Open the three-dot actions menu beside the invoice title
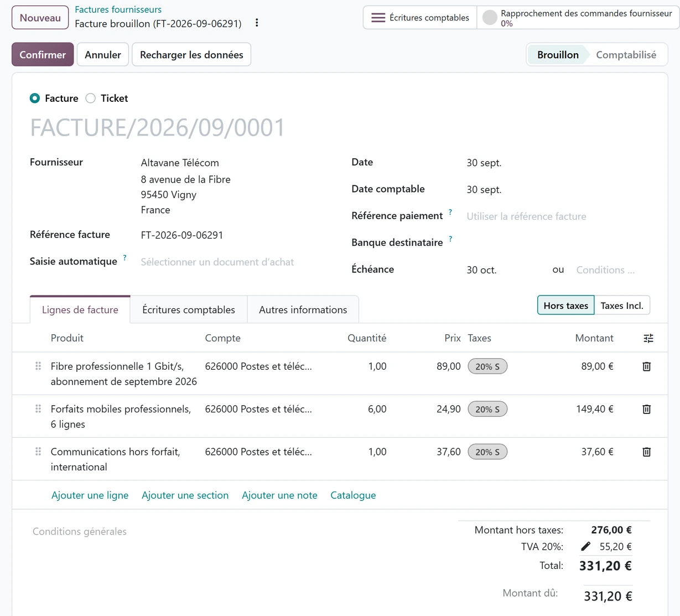680x616 pixels. click(x=257, y=23)
